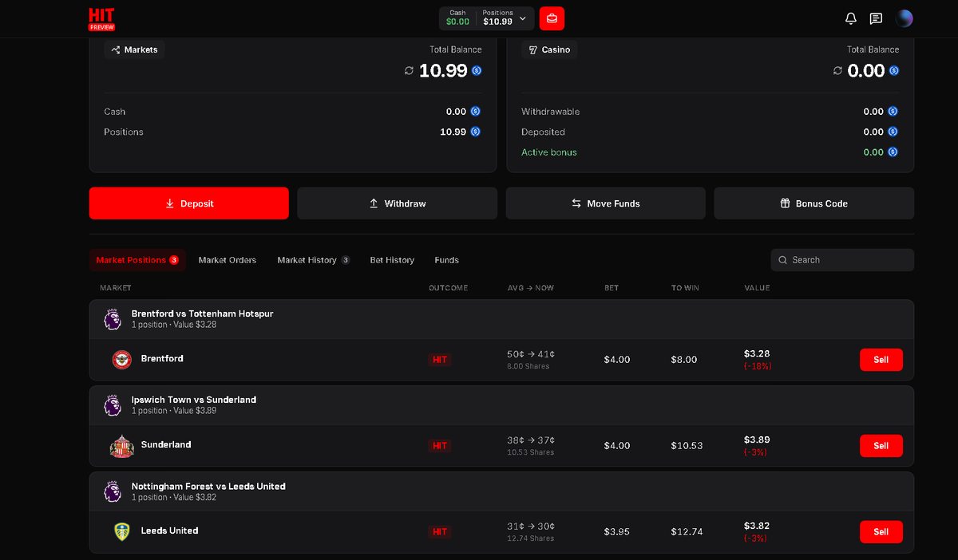The width and height of the screenshot is (958, 560).
Task: Click the 38¢ → 37¢ price change
Action: 531,440
